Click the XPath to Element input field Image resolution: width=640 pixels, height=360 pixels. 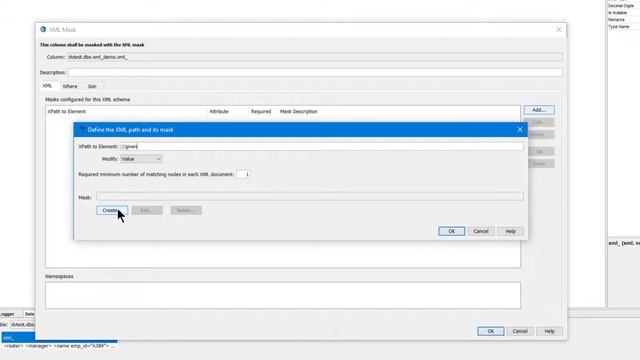pos(322,146)
